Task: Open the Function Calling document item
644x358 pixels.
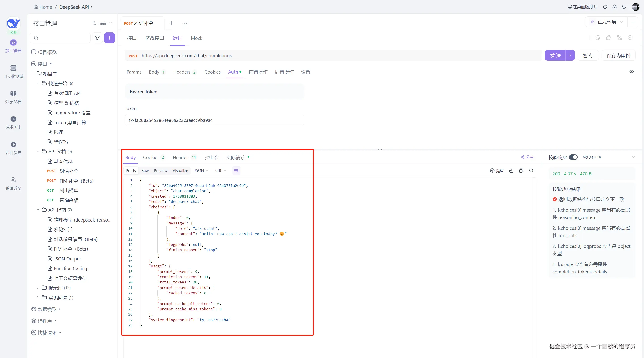Action: click(70, 268)
